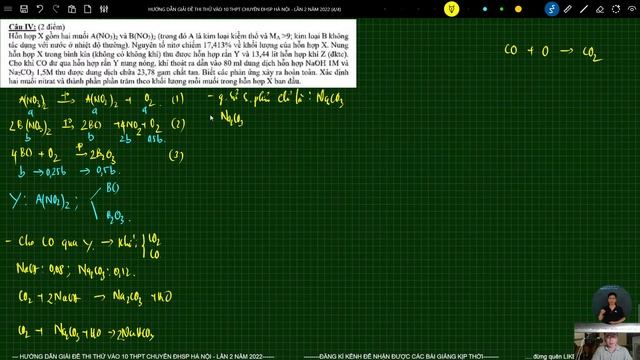Image resolution: width=640 pixels, height=360 pixels.
Task: Select the straight line tool
Action: [584, 9]
